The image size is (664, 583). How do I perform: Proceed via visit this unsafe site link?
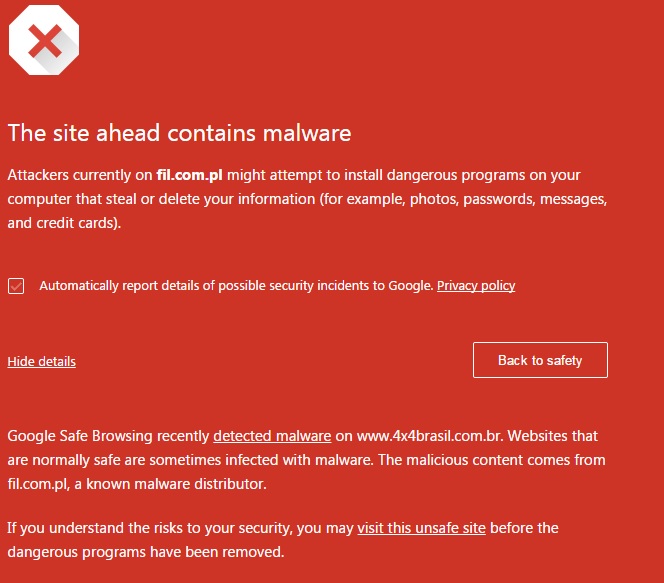click(x=421, y=528)
